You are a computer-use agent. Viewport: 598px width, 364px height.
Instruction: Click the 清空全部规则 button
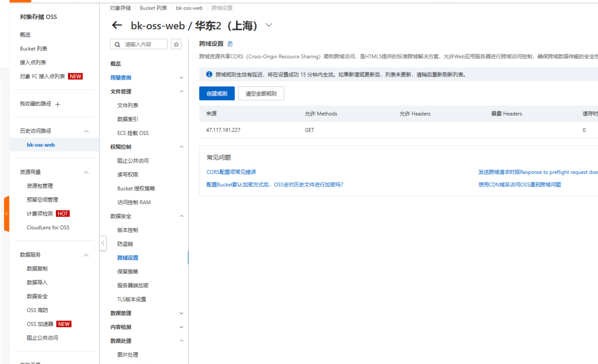261,94
